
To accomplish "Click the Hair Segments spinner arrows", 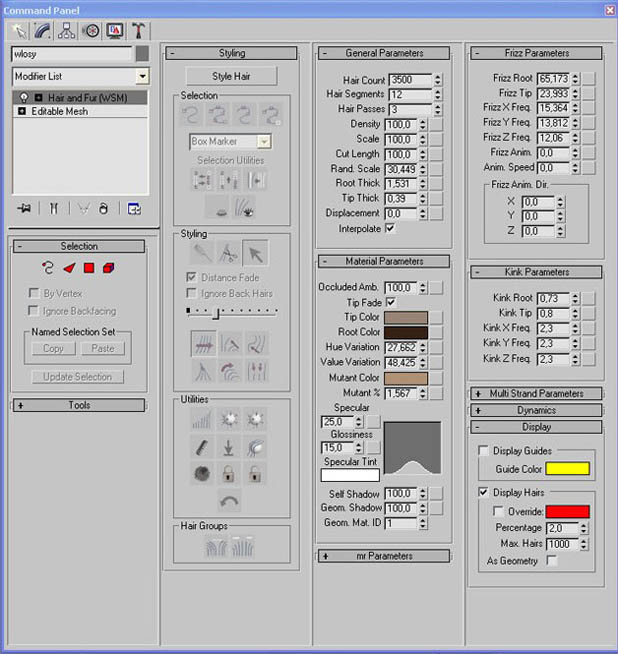I will [x=437, y=95].
